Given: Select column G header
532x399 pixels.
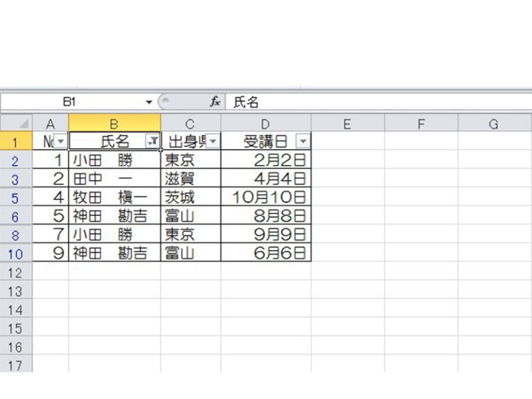Looking at the screenshot, I should 494,123.
